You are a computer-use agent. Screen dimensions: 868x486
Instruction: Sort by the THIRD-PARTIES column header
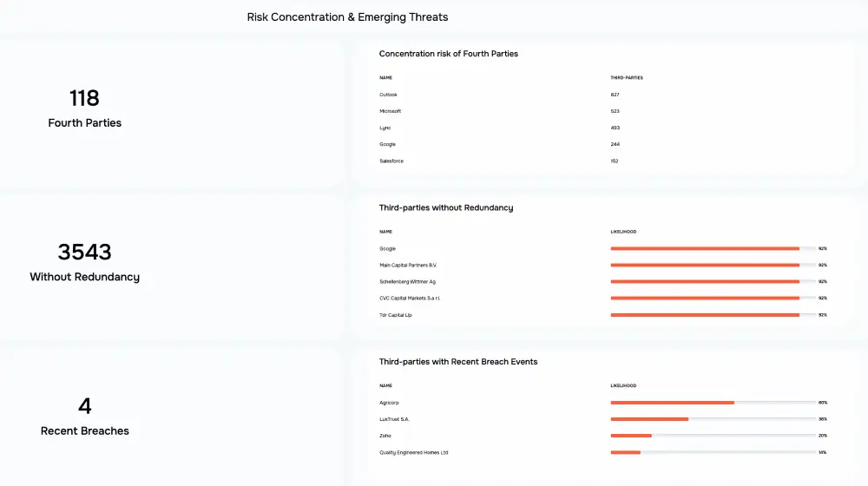[x=627, y=78]
